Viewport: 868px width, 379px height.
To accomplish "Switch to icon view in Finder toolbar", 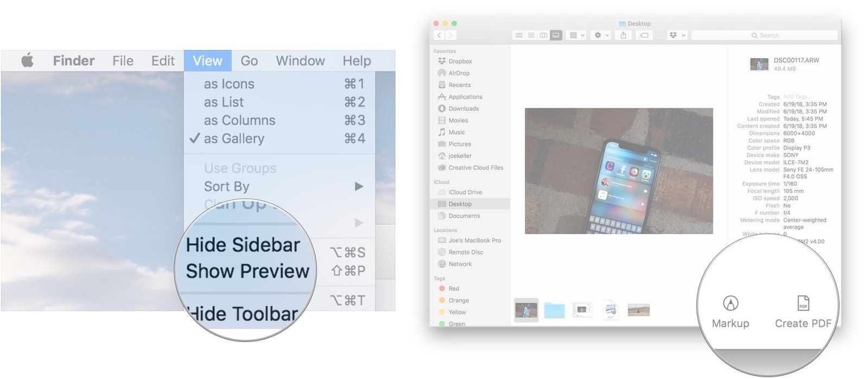I will pos(519,35).
